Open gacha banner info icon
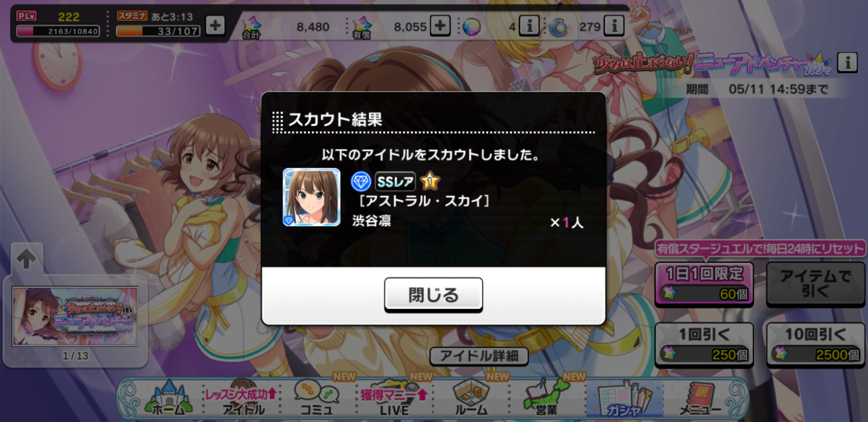The width and height of the screenshot is (868, 422). pyautogui.click(x=847, y=62)
